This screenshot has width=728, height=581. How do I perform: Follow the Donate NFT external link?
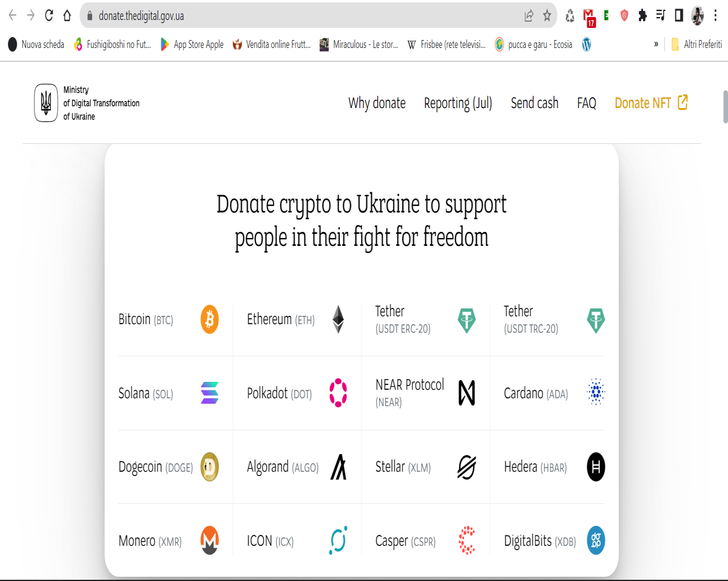[651, 103]
